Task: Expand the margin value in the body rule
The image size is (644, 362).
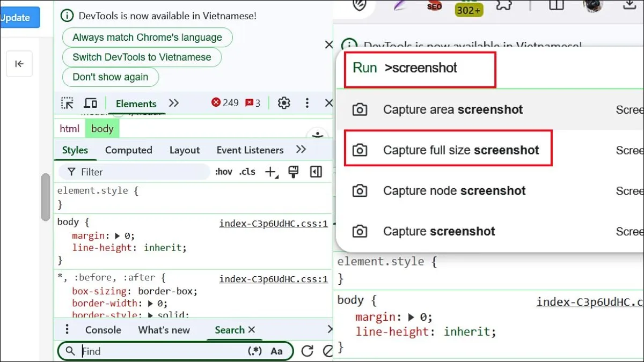Action: pos(116,235)
